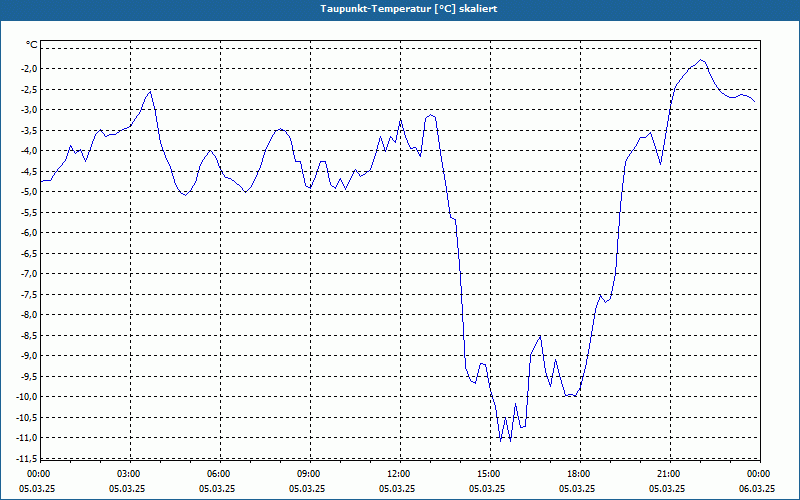Click the '03:00' x-axis time label
This screenshot has width=800, height=500.
[129, 474]
